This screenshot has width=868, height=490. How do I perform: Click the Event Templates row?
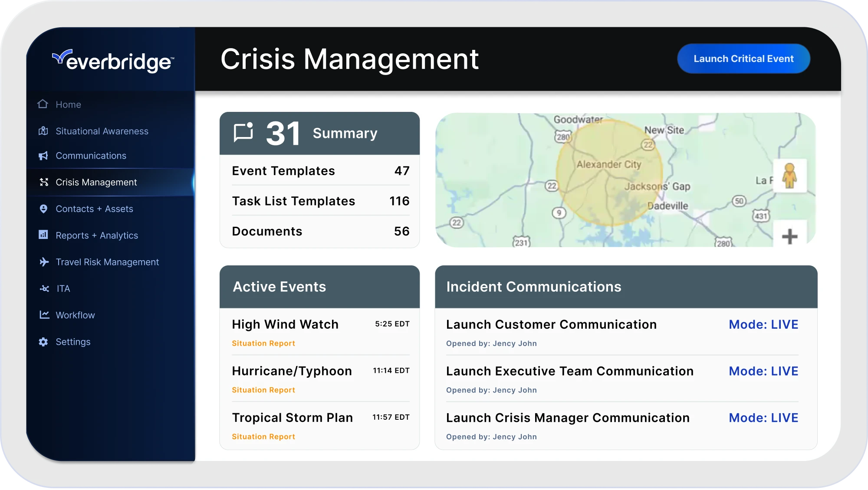(320, 171)
